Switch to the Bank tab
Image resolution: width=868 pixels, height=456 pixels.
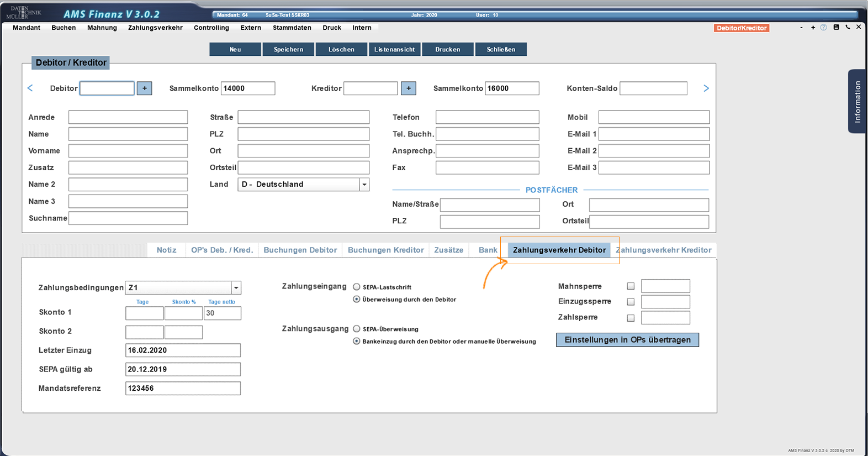(488, 250)
